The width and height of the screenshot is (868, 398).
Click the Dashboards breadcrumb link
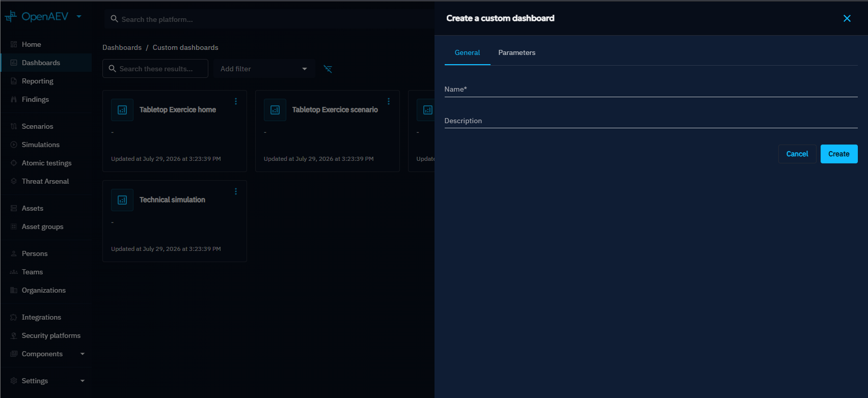coord(122,47)
